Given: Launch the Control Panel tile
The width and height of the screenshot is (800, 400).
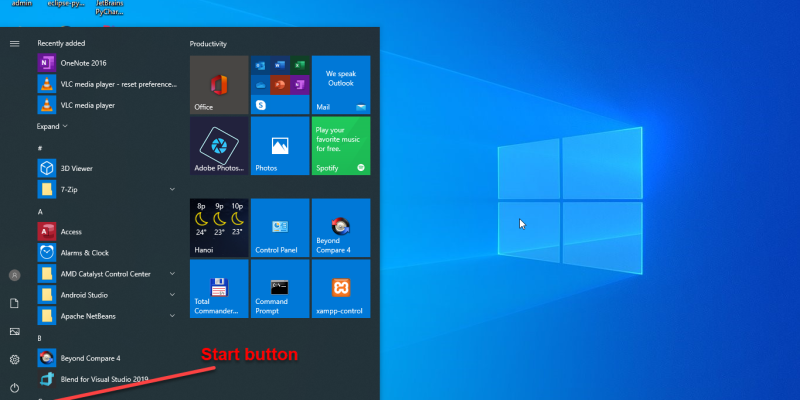Looking at the screenshot, I should (280, 227).
